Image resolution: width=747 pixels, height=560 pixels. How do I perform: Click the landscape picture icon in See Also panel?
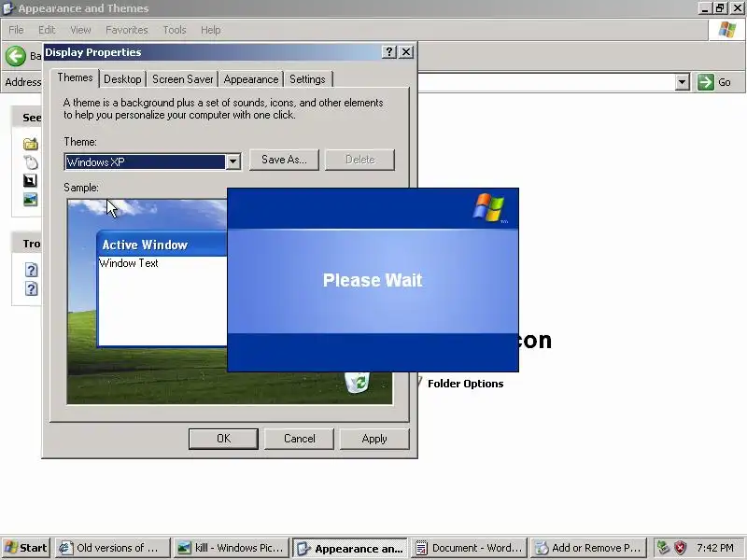coord(31,200)
